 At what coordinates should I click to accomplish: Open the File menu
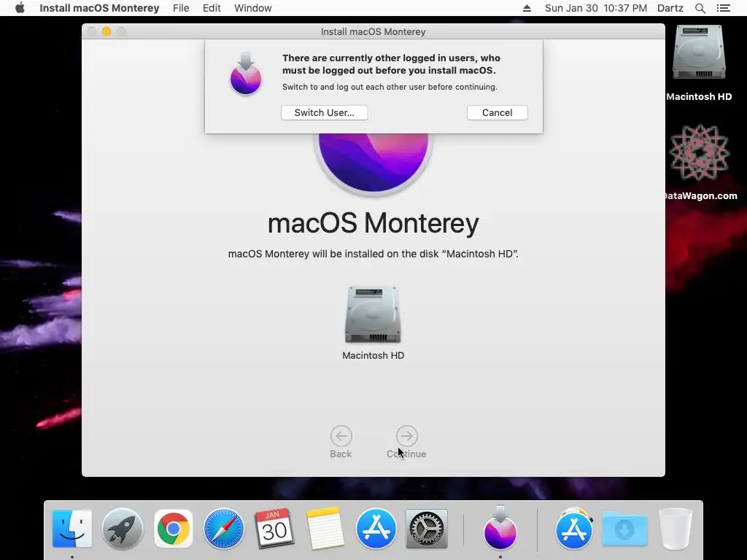tap(181, 8)
